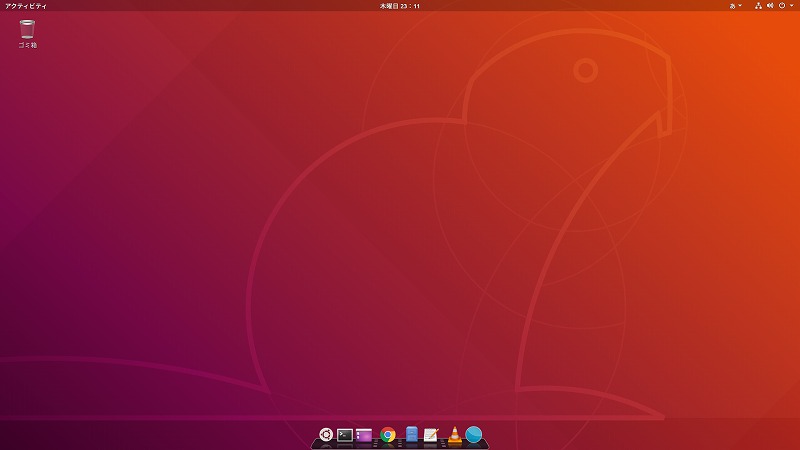The image size is (800, 450).
Task: Open the purple window app in dock
Action: tap(364, 435)
